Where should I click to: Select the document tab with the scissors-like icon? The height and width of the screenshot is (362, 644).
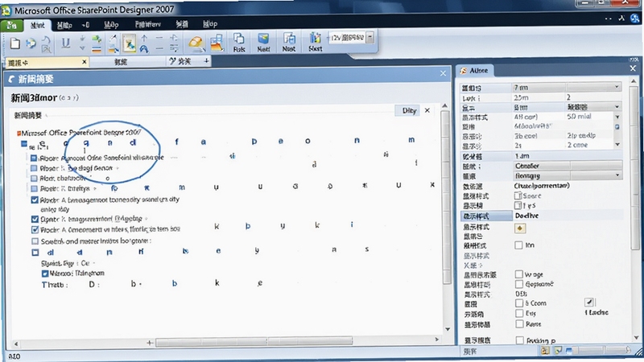tap(184, 62)
